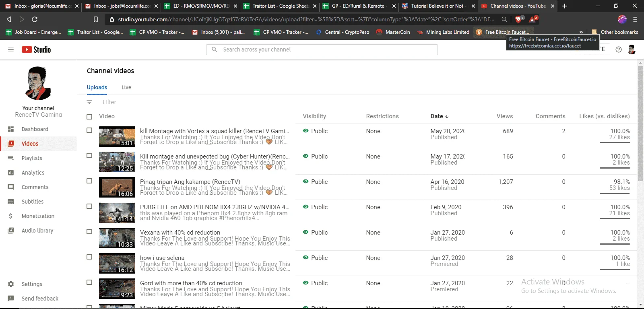Open the browser main menu icon

click(x=635, y=19)
